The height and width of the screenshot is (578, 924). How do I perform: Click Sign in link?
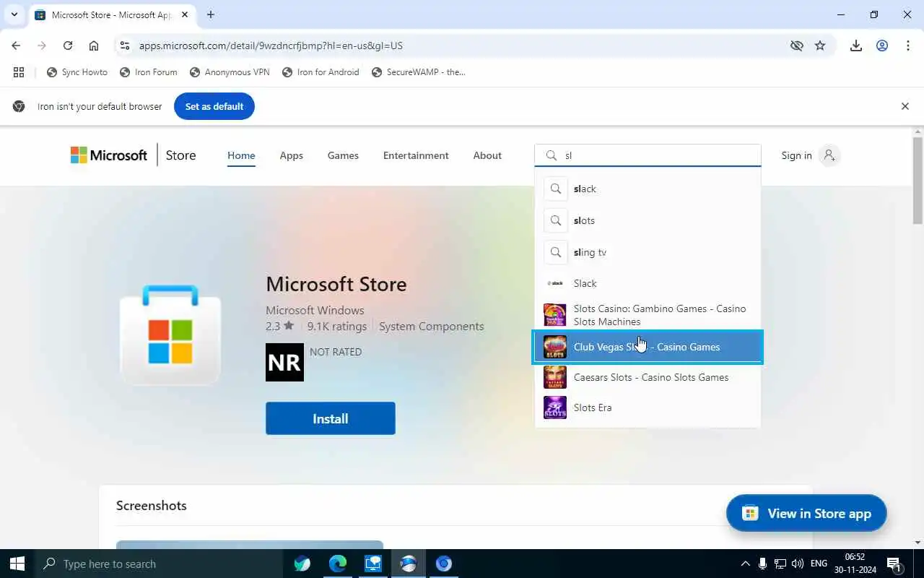click(796, 155)
